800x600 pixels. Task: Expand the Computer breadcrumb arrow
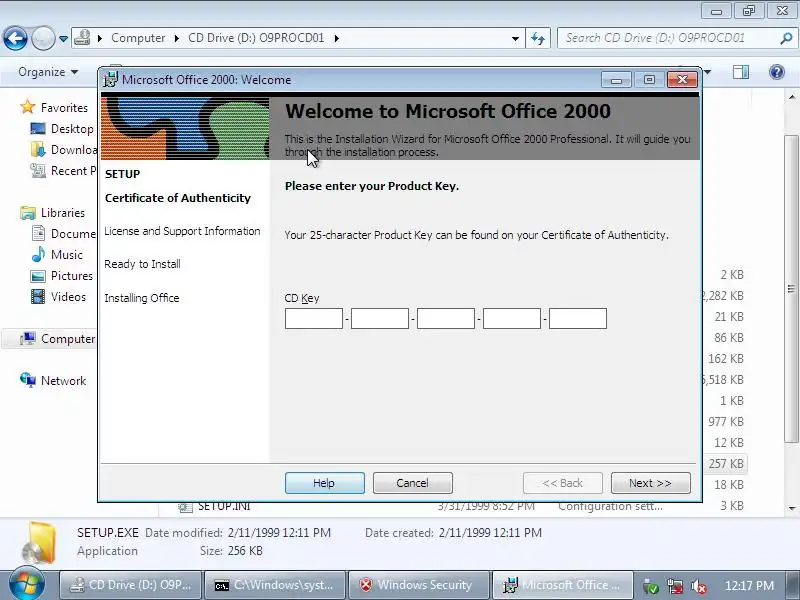[x=100, y=38]
